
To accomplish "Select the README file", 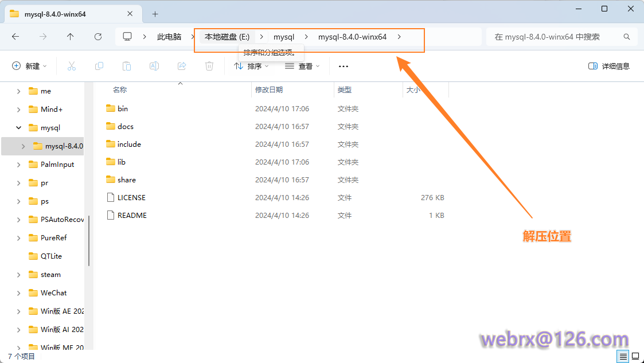I will (x=132, y=215).
